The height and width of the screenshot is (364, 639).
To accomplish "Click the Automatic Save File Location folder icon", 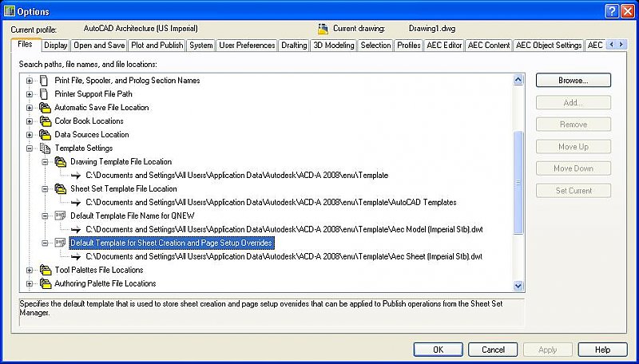I will pos(46,108).
